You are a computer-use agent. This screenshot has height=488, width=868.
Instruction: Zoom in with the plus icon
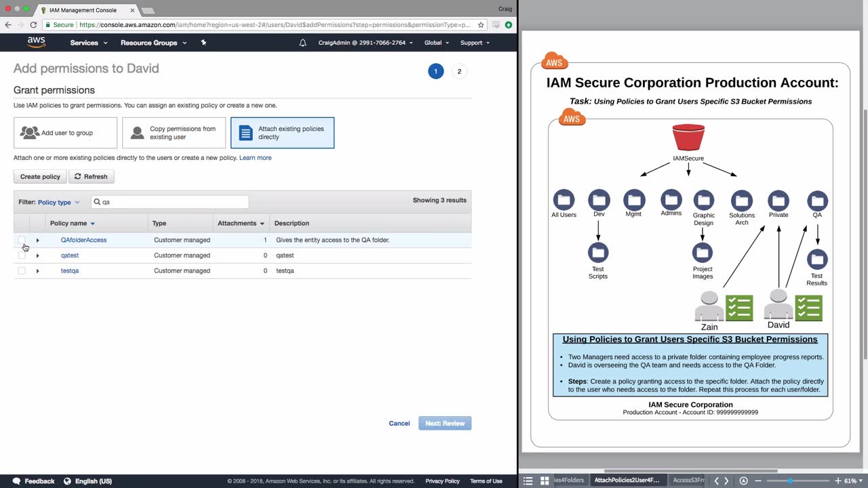coord(838,481)
